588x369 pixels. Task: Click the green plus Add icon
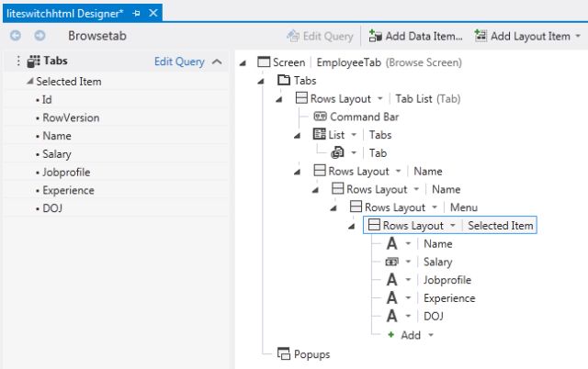click(391, 334)
